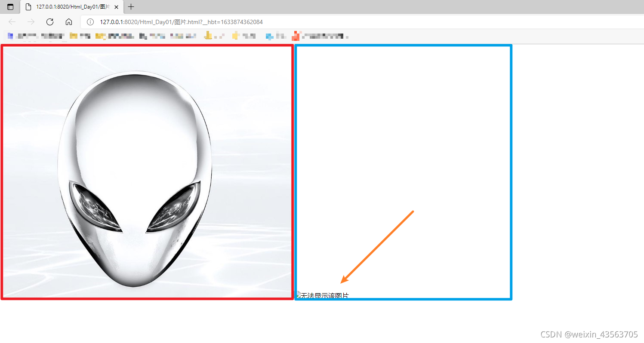View site information icon in address bar

click(90, 22)
